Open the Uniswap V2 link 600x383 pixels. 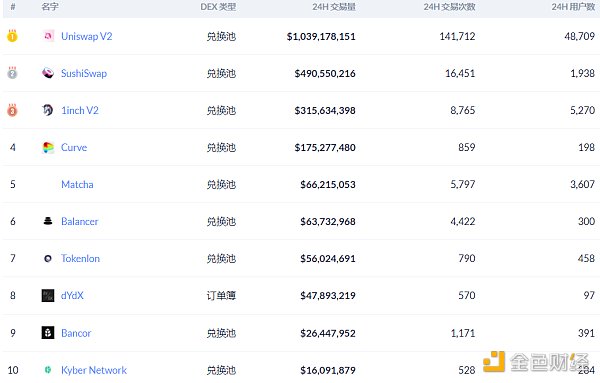86,36
